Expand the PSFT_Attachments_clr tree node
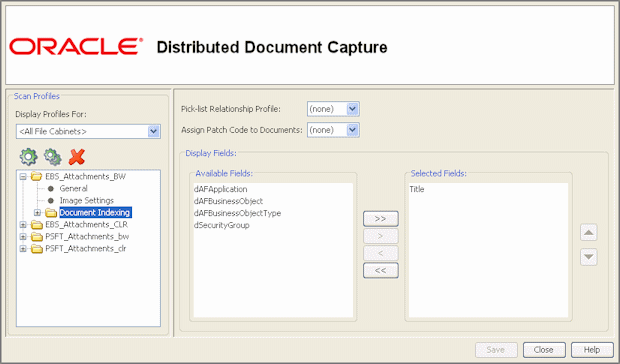This screenshot has width=620, height=364. [x=23, y=249]
